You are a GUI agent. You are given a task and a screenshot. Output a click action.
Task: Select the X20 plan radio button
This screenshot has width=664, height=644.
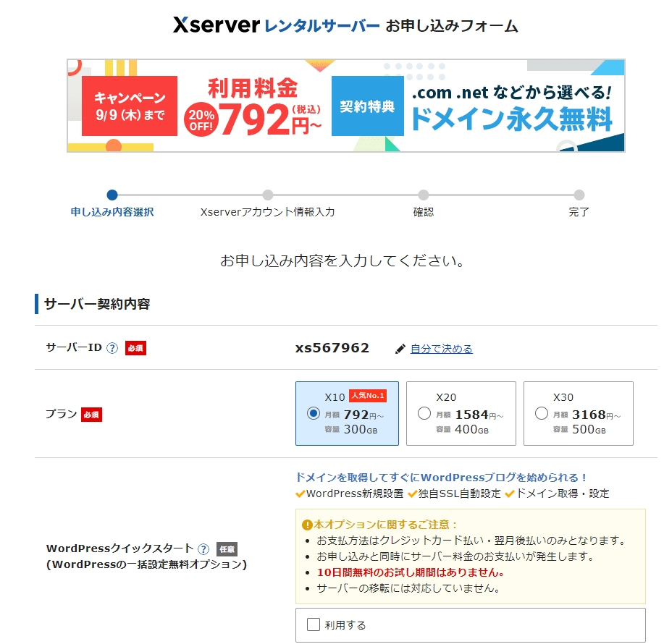(424, 413)
